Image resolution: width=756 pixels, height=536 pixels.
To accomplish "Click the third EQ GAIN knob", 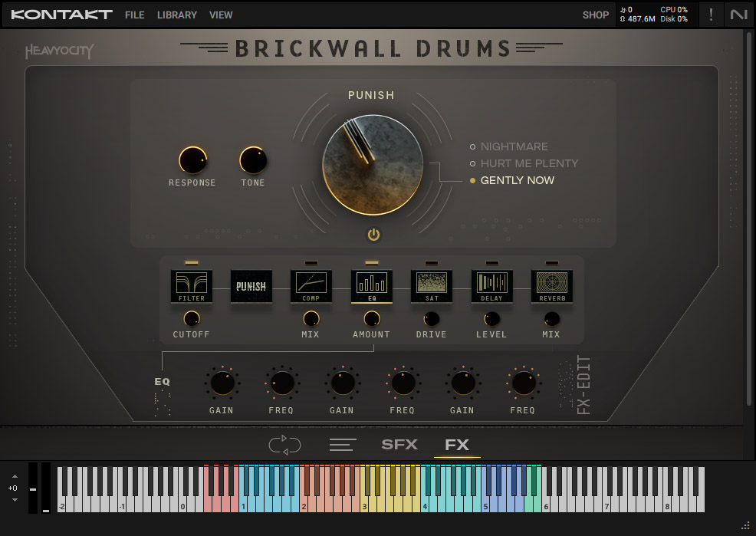I will 463,383.
